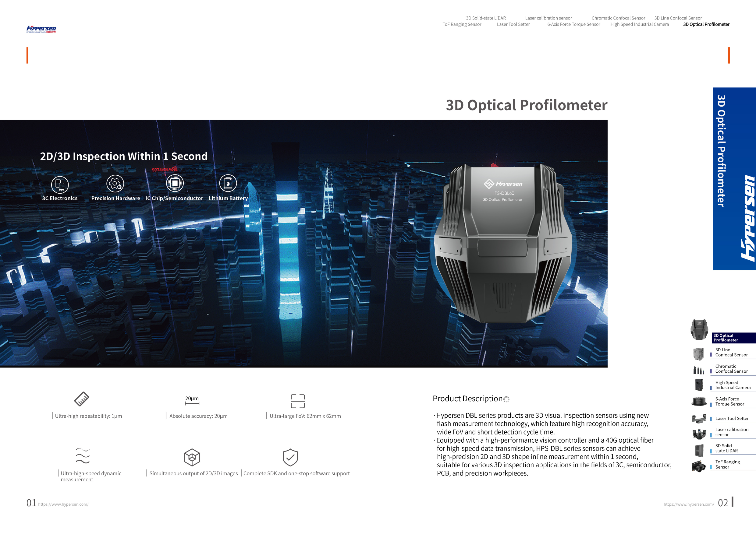Go to Chromatic Confocal Sensor in top navigation
756x534 pixels.
coord(618,18)
